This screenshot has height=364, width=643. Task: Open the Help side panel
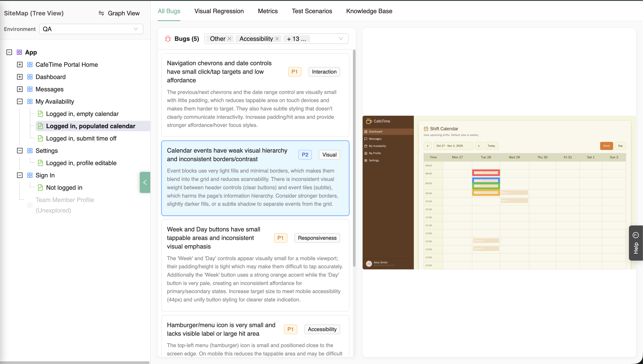636,243
